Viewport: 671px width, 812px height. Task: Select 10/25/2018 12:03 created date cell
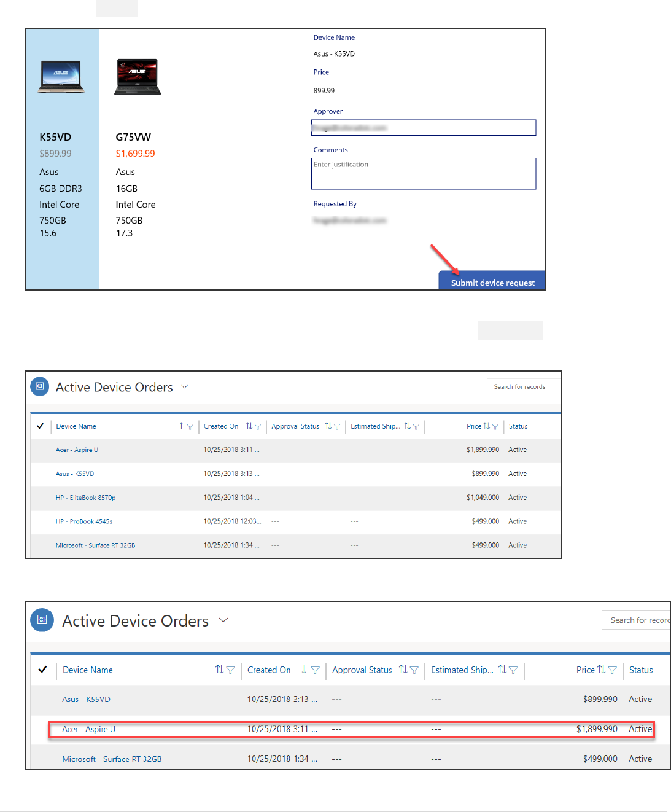pos(232,521)
